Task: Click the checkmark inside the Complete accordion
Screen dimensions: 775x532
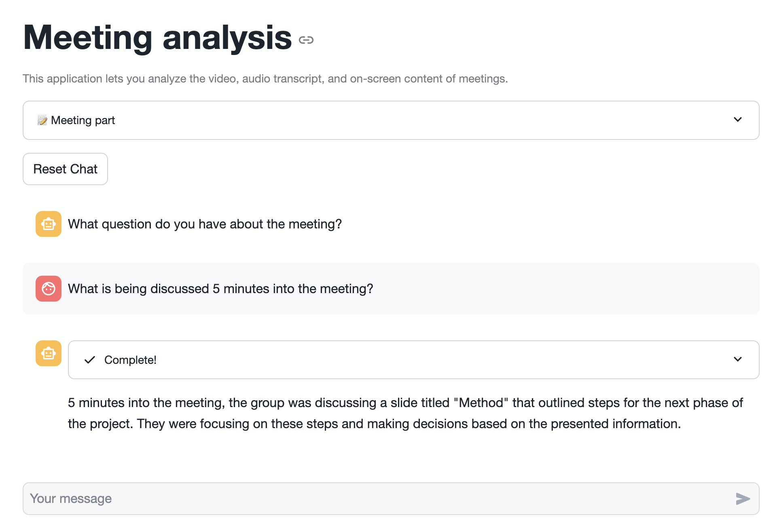Action: point(90,360)
